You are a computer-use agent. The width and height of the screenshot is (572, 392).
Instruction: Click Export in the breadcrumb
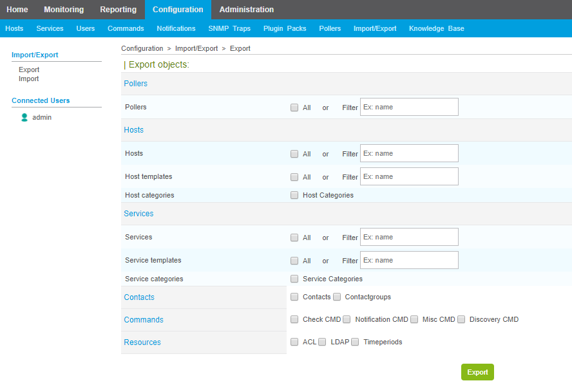pos(240,48)
